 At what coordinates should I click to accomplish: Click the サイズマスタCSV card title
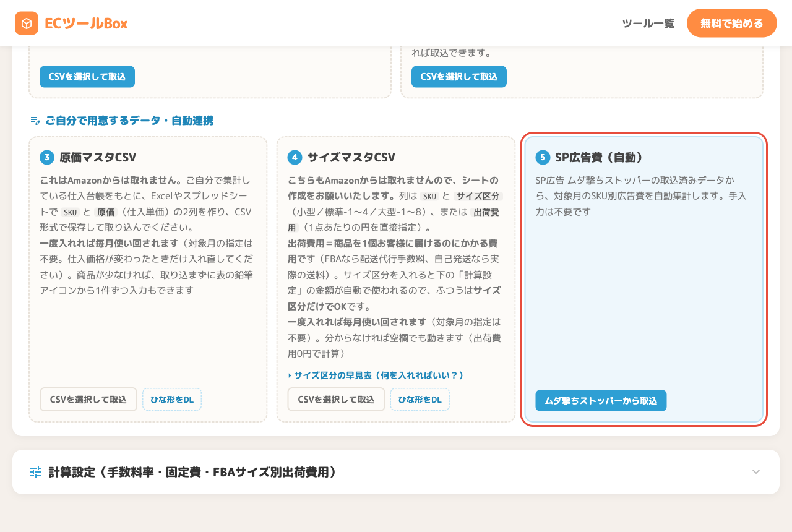(351, 157)
